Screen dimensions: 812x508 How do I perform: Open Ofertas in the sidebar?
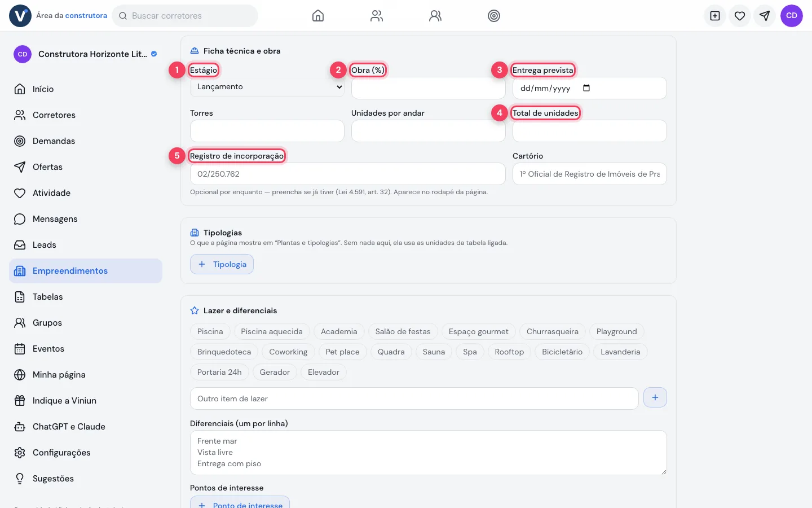coord(86,167)
